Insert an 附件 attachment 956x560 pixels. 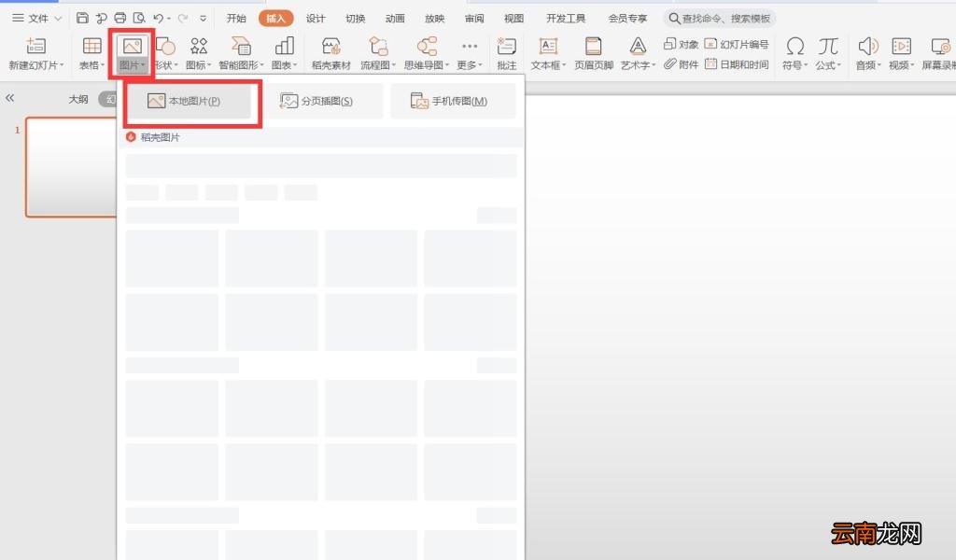point(681,64)
